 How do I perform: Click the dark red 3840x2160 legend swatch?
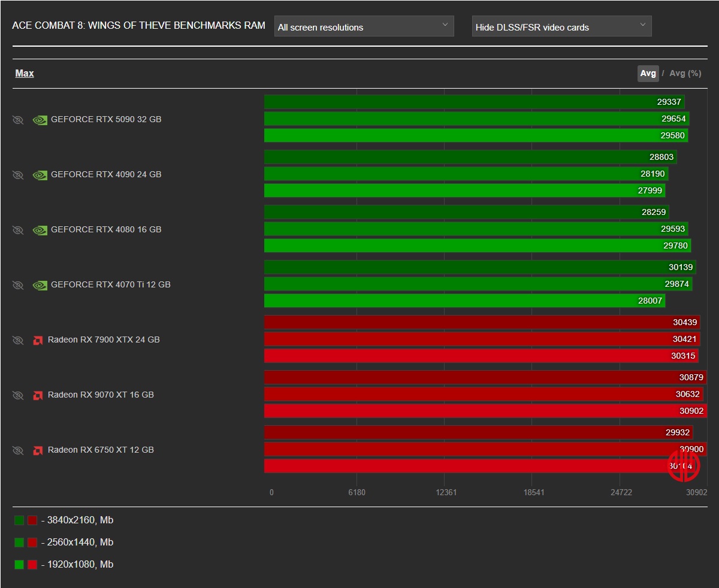pyautogui.click(x=32, y=520)
